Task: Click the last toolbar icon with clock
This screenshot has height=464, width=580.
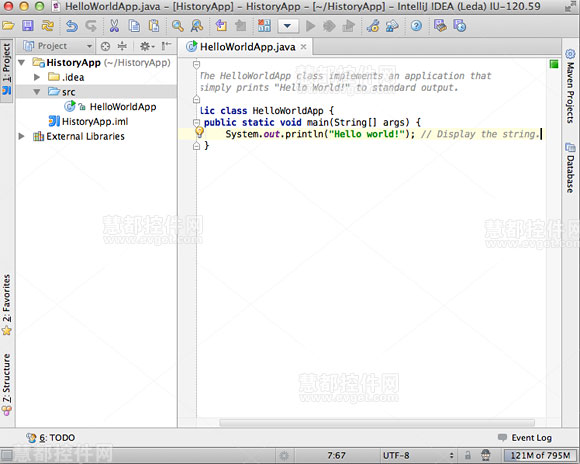Action: [x=459, y=26]
